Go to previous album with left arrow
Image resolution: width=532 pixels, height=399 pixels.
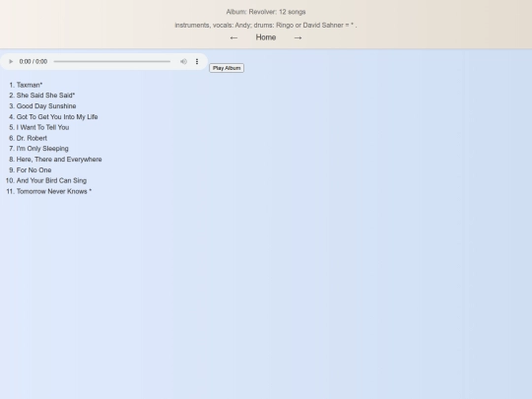(233, 37)
